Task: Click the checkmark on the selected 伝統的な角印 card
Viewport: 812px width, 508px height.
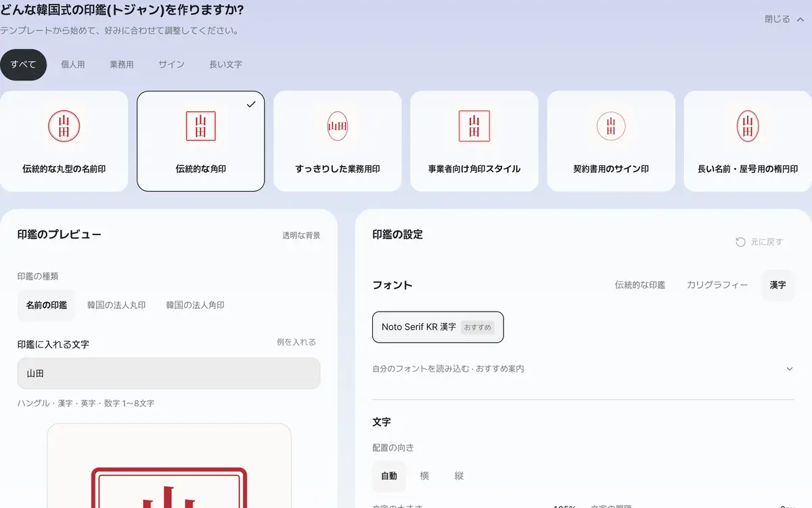Action: click(251, 104)
